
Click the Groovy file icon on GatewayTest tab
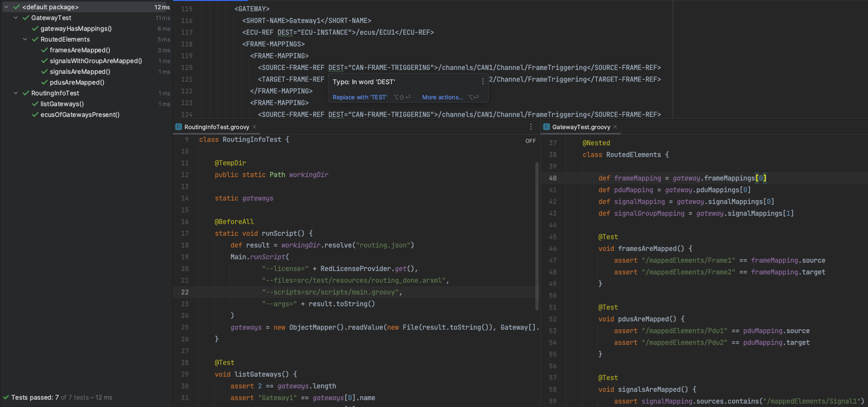(547, 127)
